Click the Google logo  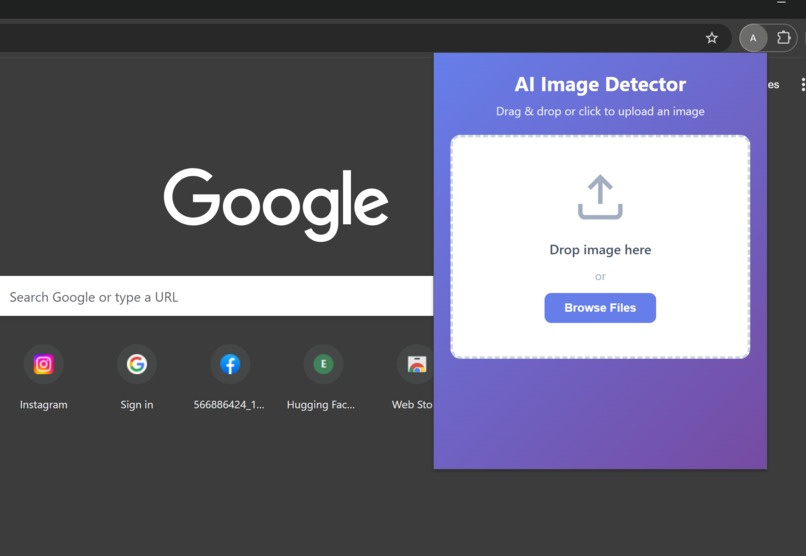(x=276, y=204)
